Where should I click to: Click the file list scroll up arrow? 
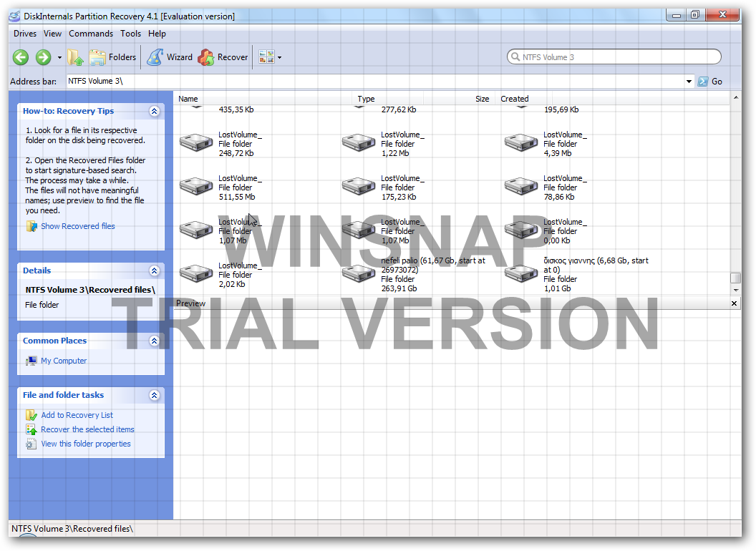coord(736,98)
